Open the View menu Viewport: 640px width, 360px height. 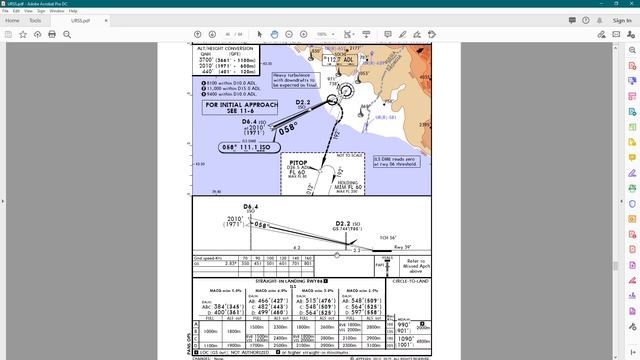pyautogui.click(x=28, y=11)
